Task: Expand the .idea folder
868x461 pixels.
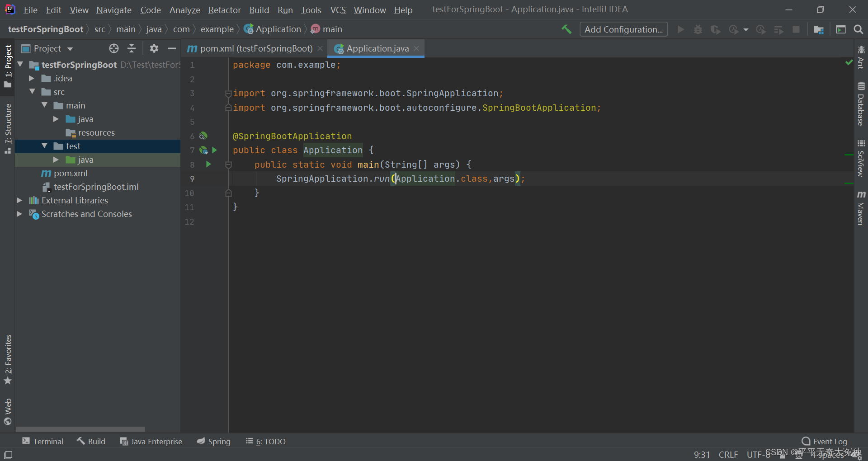Action: click(x=32, y=78)
